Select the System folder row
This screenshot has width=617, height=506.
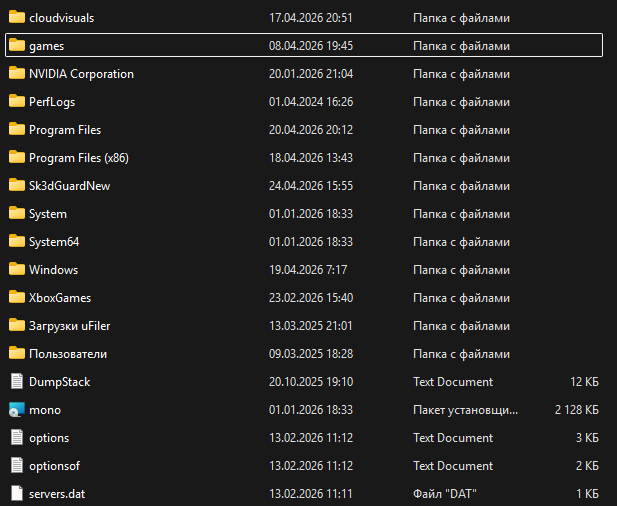(x=48, y=214)
